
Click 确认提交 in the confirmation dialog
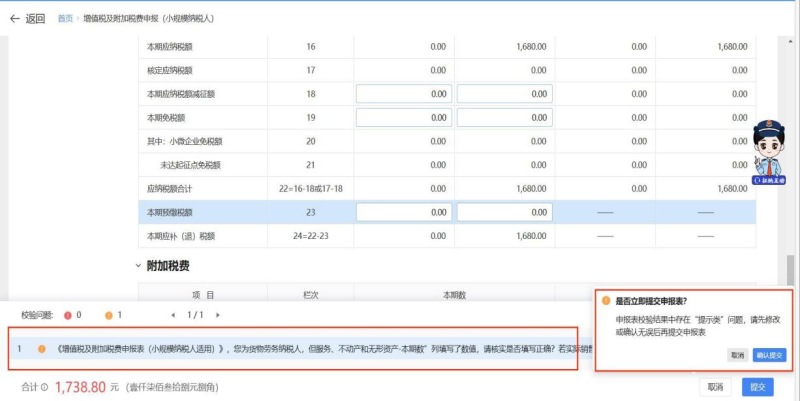770,355
